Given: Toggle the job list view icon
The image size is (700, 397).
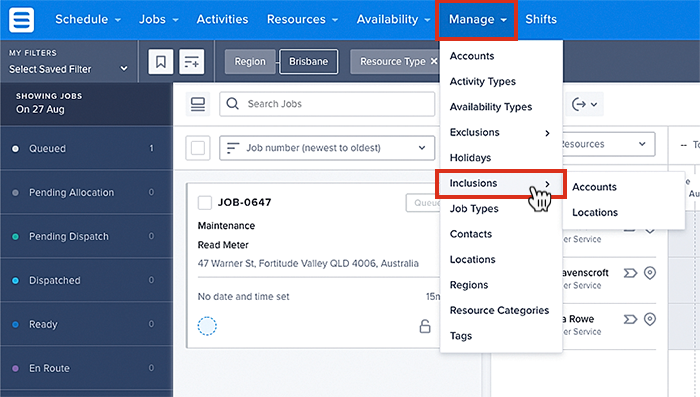Looking at the screenshot, I should click(x=198, y=104).
